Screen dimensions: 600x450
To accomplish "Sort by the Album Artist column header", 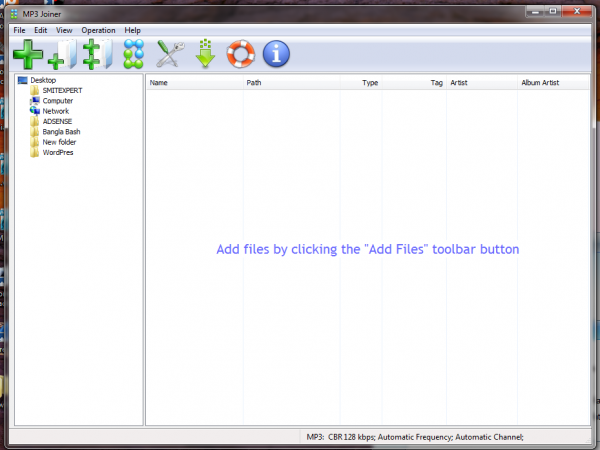I will pos(553,83).
